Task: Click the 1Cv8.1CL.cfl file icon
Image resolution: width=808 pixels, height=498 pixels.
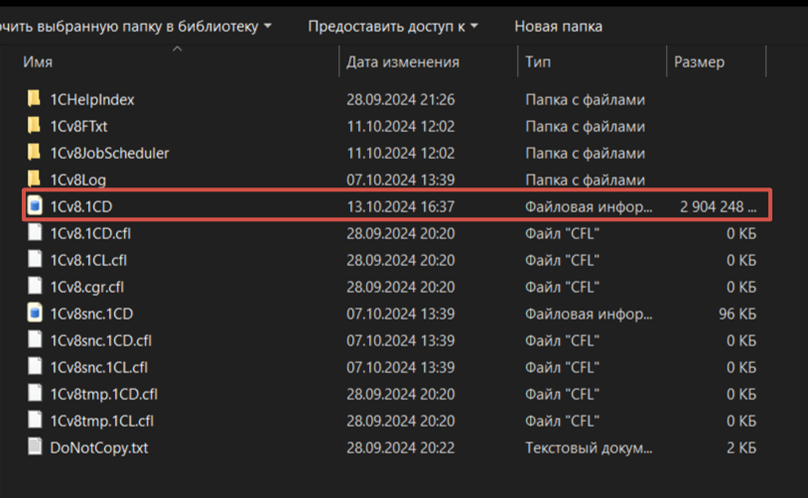Action: (x=35, y=259)
